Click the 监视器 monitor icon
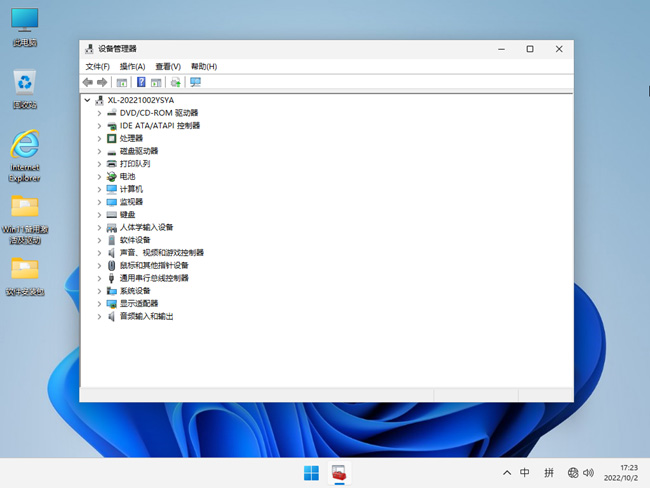Screen dimensions: 650x488 [x=112, y=202]
